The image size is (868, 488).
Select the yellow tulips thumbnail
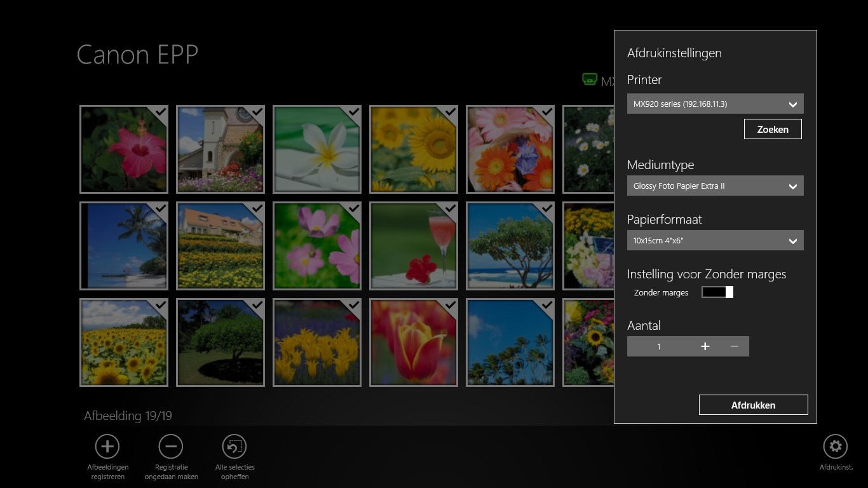pyautogui.click(x=317, y=342)
